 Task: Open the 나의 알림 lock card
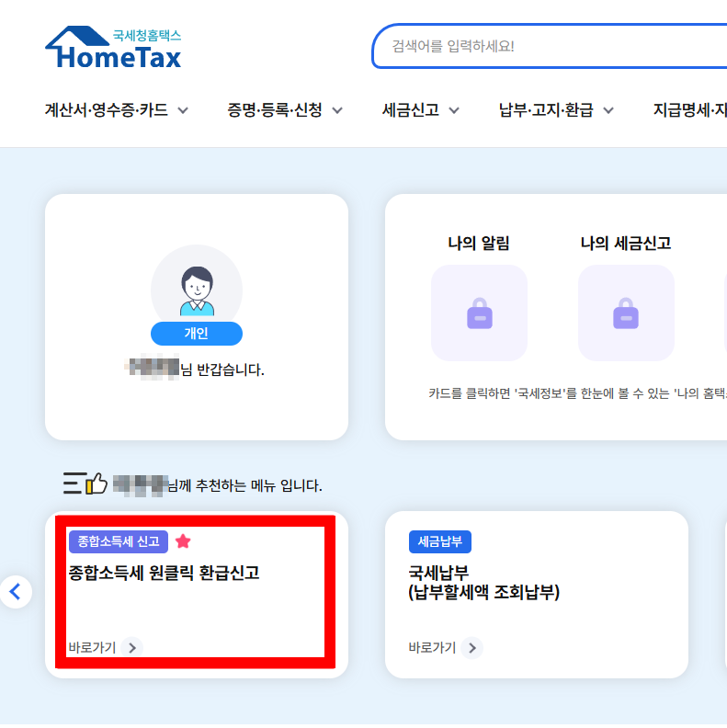[x=479, y=313]
